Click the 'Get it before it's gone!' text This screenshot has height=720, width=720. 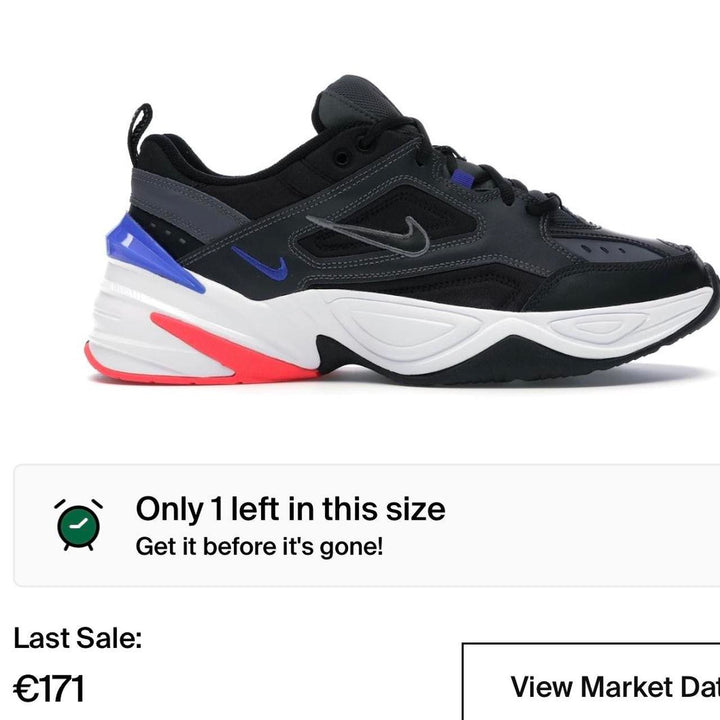point(259,546)
